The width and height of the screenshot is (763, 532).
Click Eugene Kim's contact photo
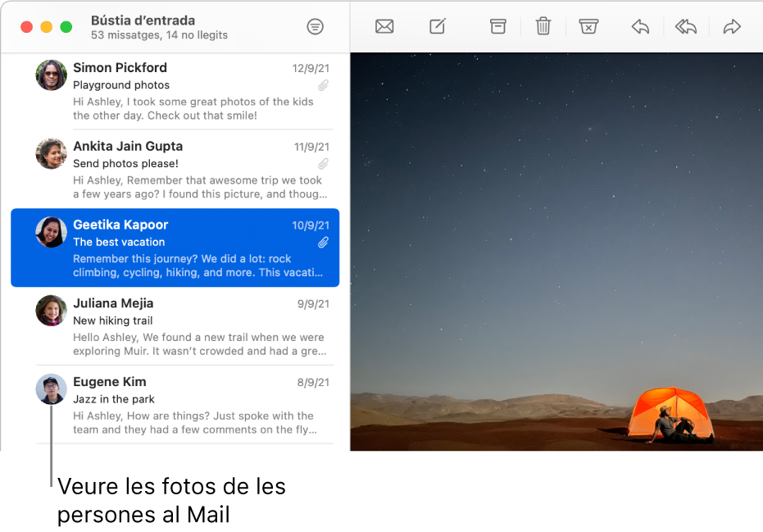[51, 389]
